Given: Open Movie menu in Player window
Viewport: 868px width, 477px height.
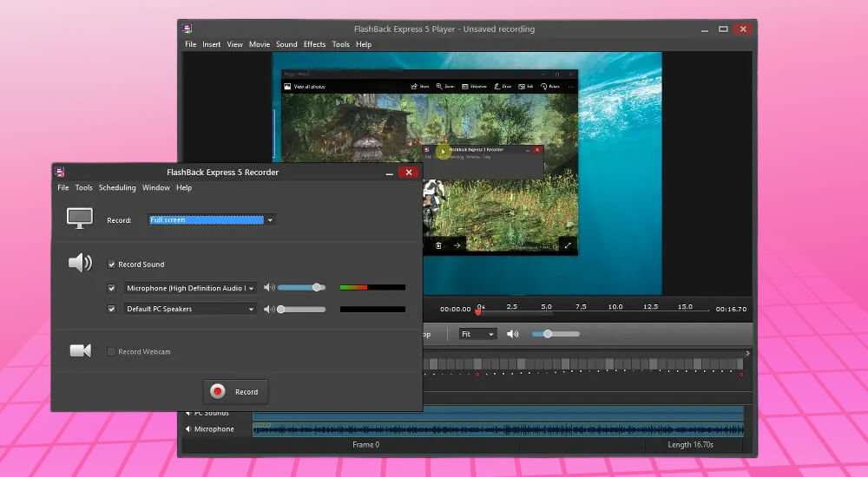Looking at the screenshot, I should (259, 44).
